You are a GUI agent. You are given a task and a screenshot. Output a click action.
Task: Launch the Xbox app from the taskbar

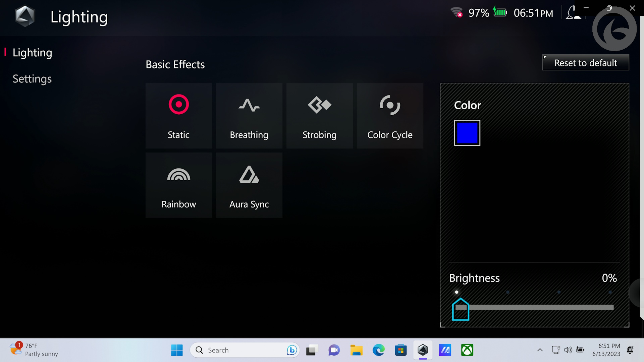[x=467, y=350]
